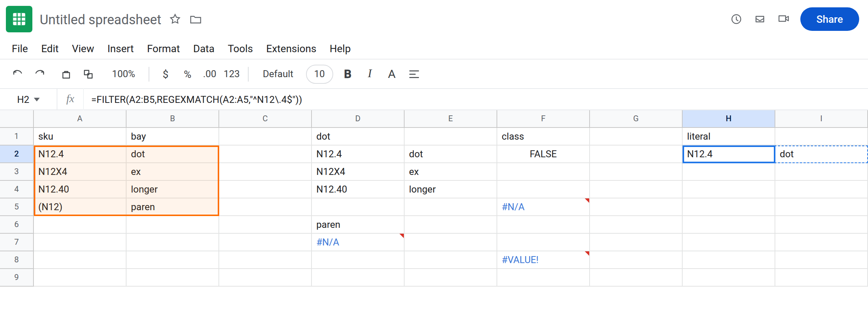This screenshot has width=868, height=316.
Task: Open the Insert menu
Action: tap(121, 49)
